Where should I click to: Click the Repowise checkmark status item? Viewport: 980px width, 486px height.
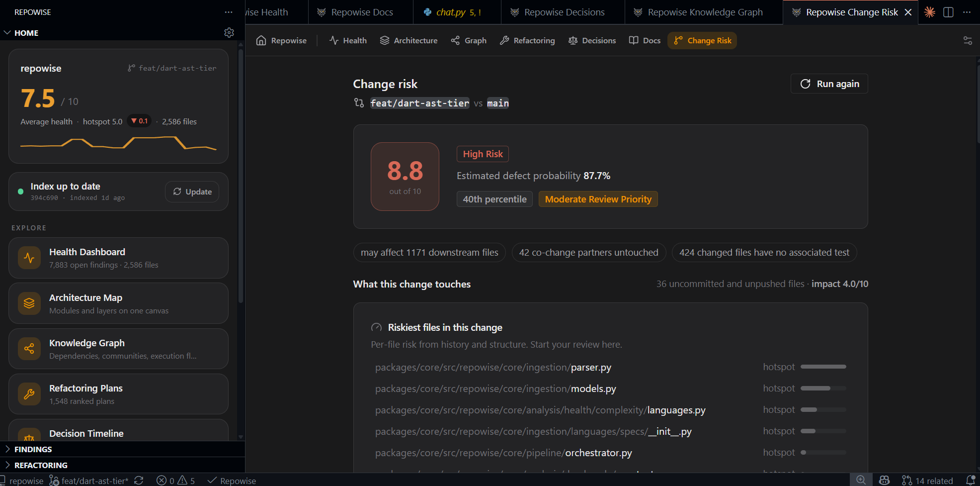tap(232, 481)
